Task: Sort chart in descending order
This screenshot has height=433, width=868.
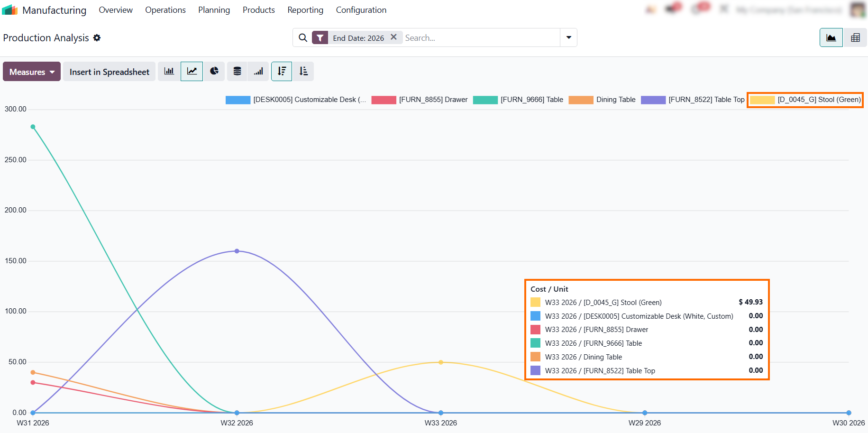Action: pyautogui.click(x=282, y=72)
